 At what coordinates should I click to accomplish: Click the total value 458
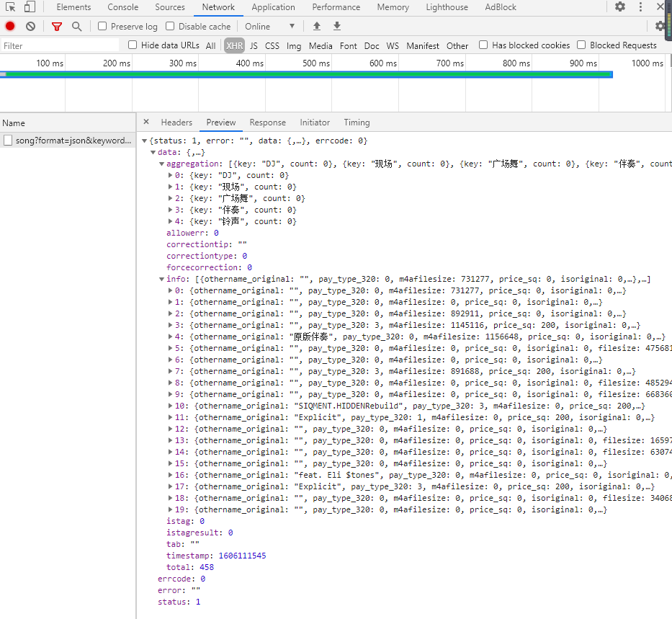click(x=207, y=567)
